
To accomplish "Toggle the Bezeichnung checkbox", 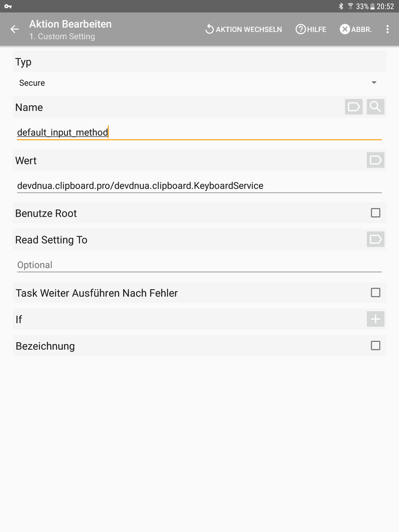I will pyautogui.click(x=375, y=345).
